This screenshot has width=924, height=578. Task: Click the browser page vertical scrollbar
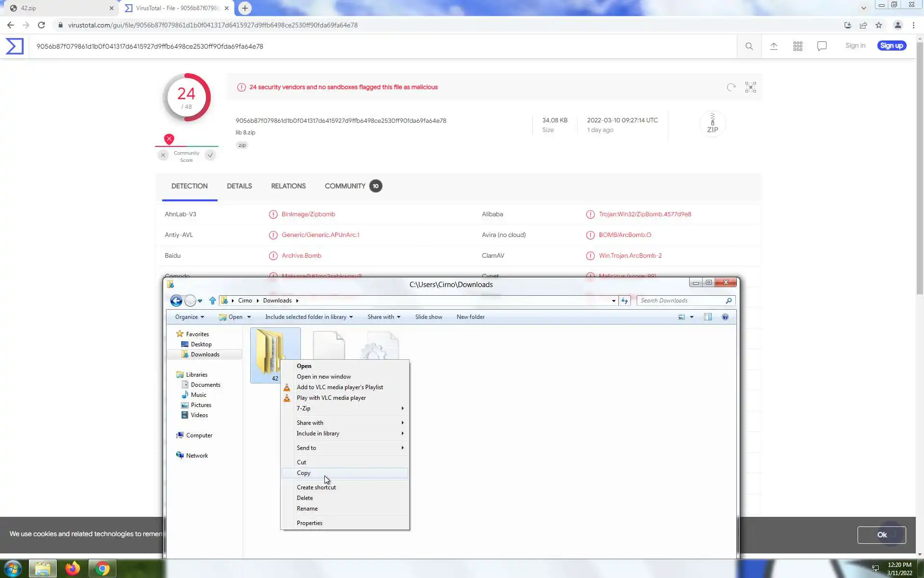tap(920, 169)
